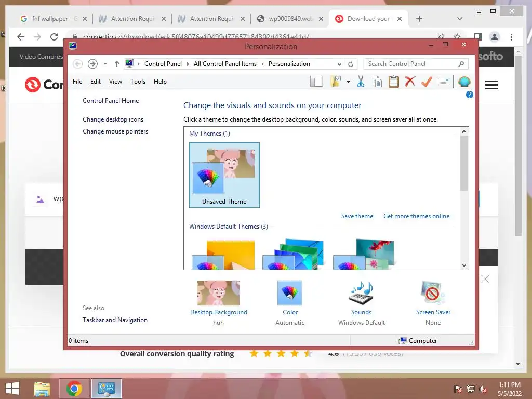This screenshot has height=399, width=532.
Task: Click Save theme link
Action: click(x=357, y=216)
